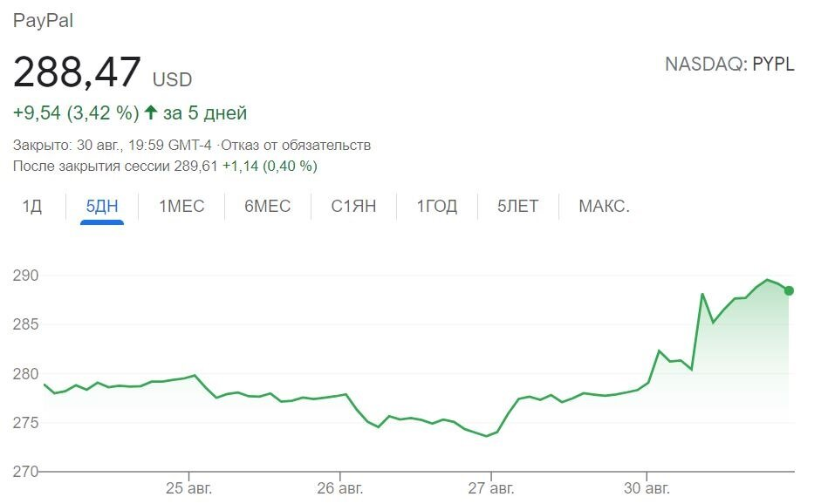Select the С1ЯН year-to-date tab
The width and height of the screenshot is (828, 504).
pyautogui.click(x=352, y=206)
